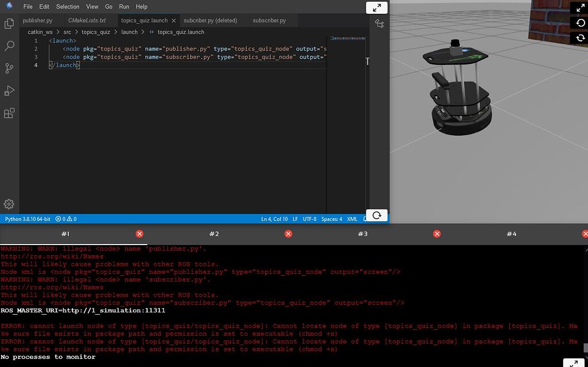Change the UTF-8 encoding selector
This screenshot has width=588, height=367.
(310, 219)
